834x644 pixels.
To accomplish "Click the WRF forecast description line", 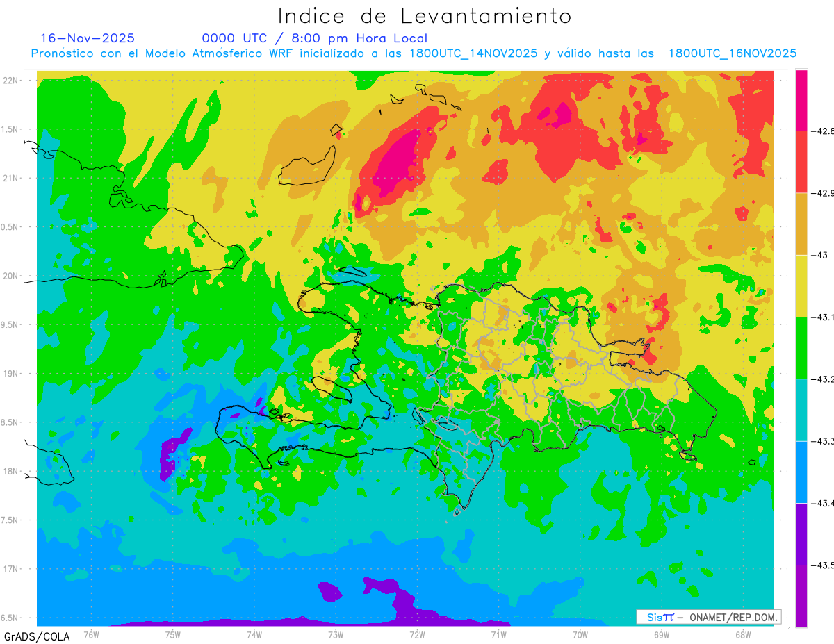I will point(414,53).
